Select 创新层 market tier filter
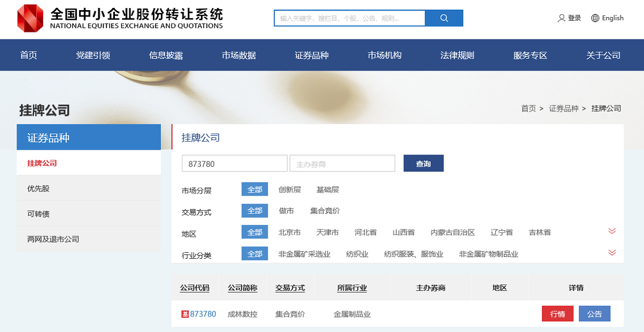Image resolution: width=644 pixels, height=332 pixels. point(290,190)
